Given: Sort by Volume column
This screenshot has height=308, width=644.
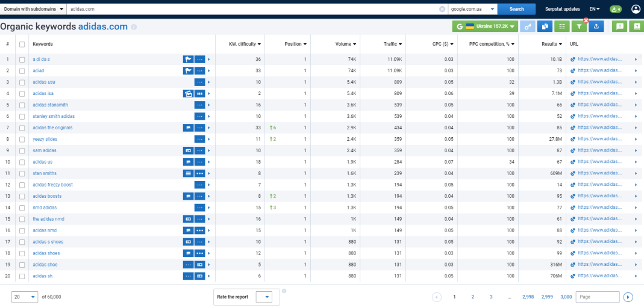Looking at the screenshot, I should (345, 45).
